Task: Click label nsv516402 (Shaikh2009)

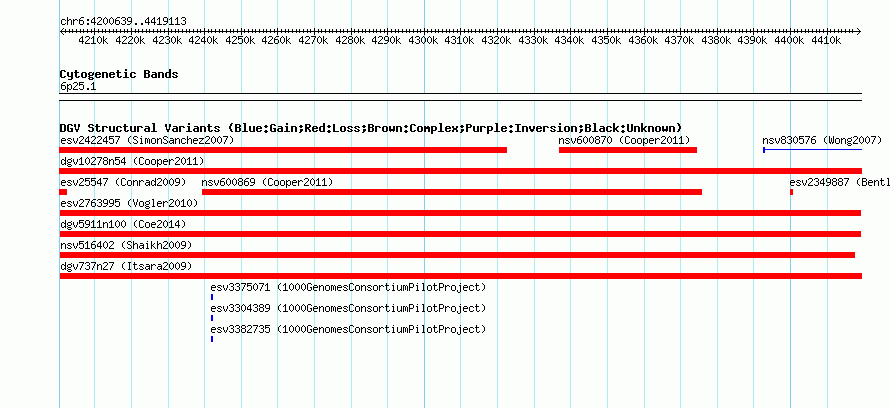Action: coord(126,245)
